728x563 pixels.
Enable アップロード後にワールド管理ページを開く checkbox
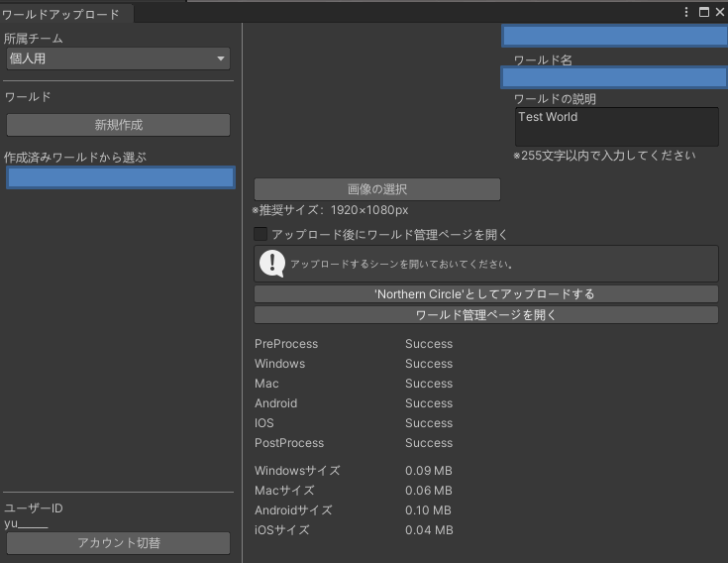pos(261,235)
